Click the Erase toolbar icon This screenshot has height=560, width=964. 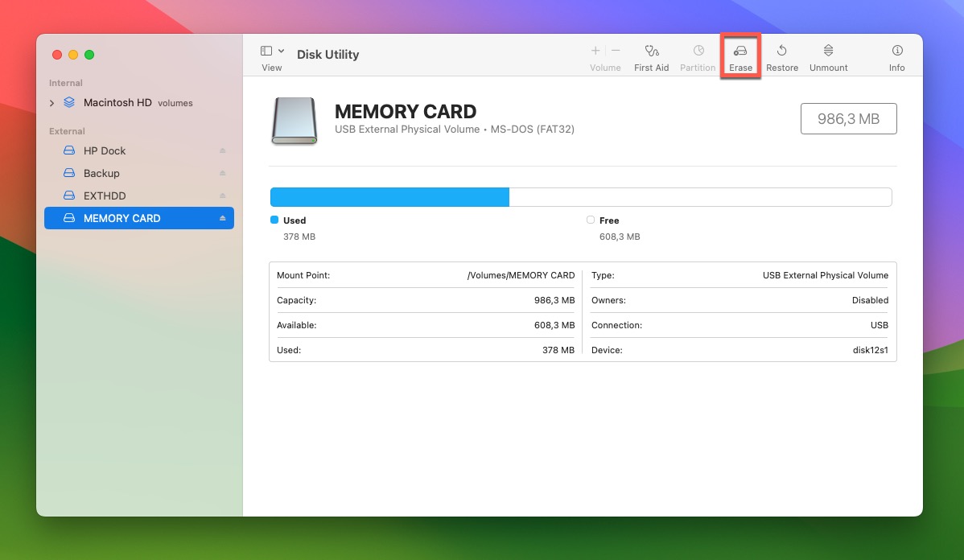pos(739,55)
